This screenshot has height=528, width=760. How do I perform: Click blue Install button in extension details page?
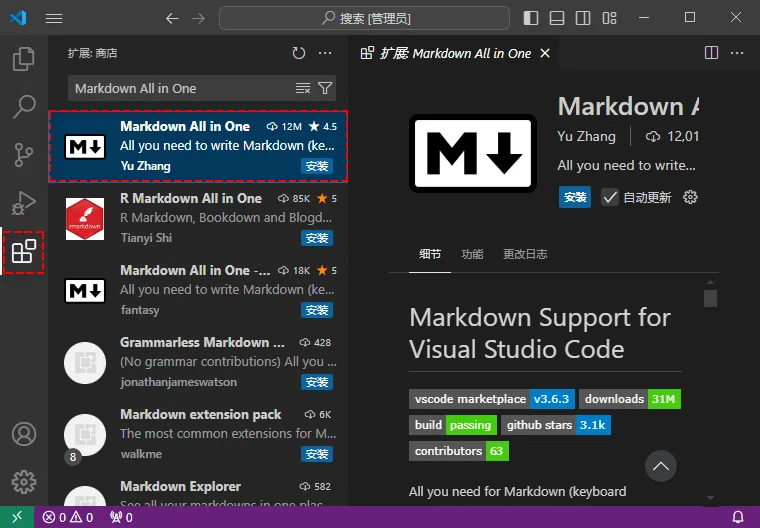575,197
